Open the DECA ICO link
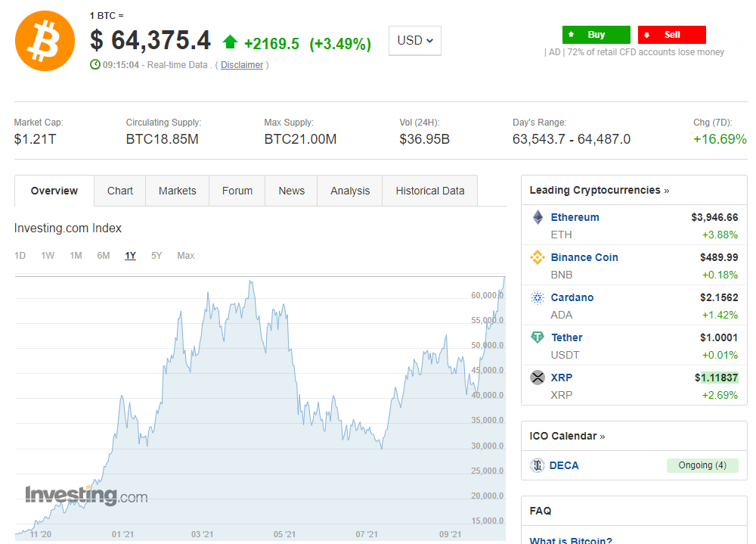The width and height of the screenshot is (756, 544). click(x=564, y=465)
